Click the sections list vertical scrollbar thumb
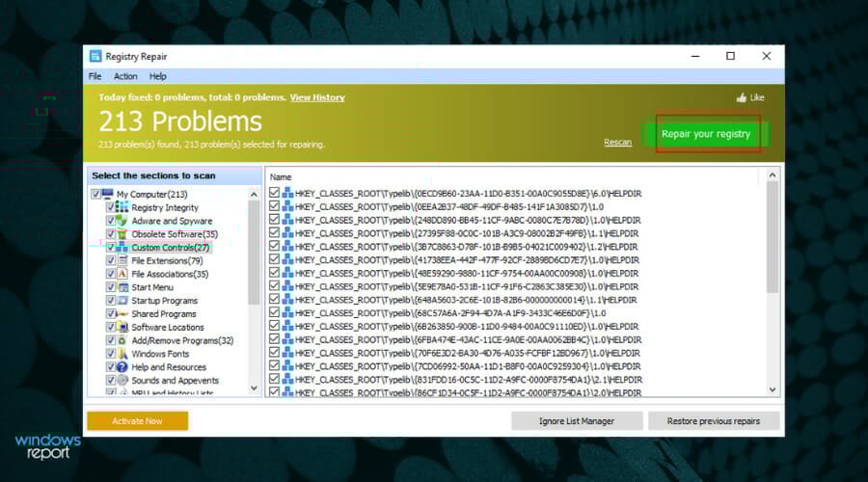 254,253
